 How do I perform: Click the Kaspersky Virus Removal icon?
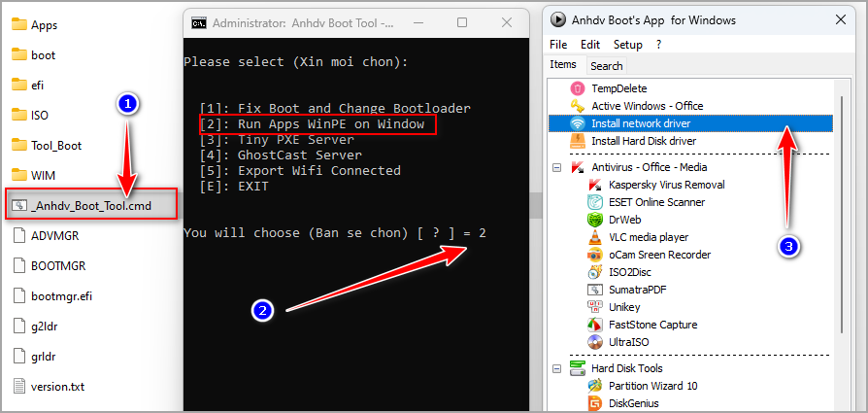tap(595, 185)
